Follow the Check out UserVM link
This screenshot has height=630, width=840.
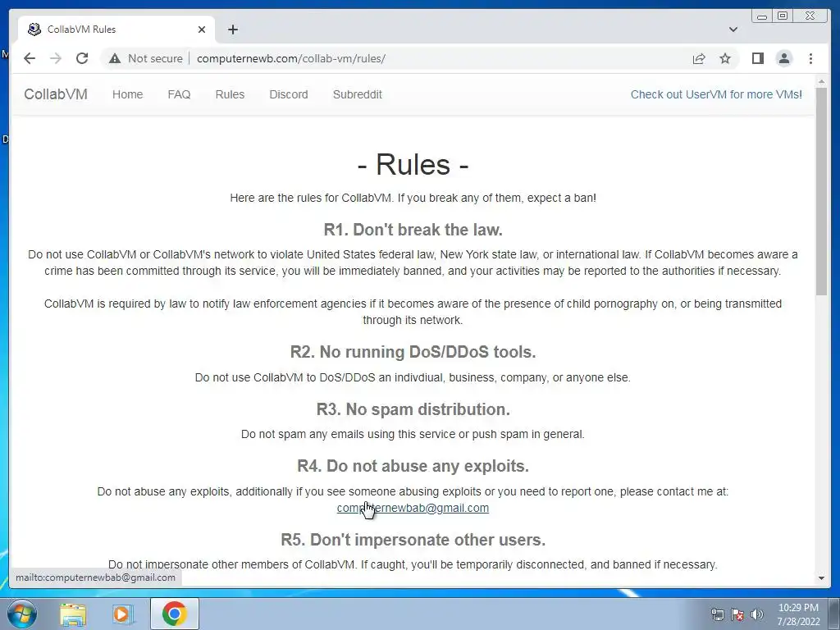click(x=716, y=94)
